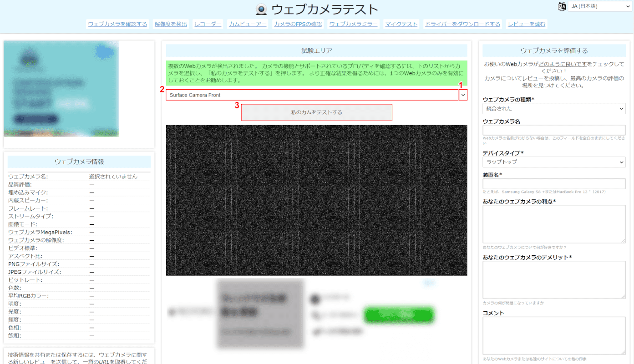Open the ウェブカメラを確認する link
The width and height of the screenshot is (634, 364).
(x=117, y=24)
